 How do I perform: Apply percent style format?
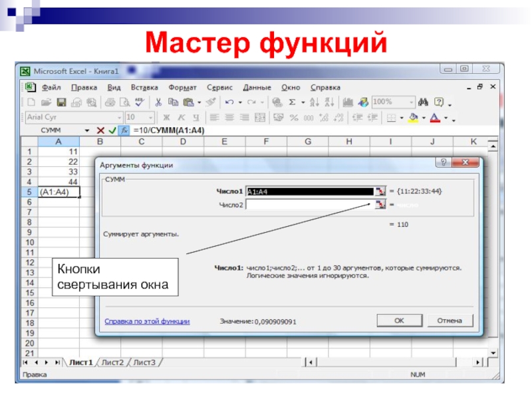pyautogui.click(x=294, y=118)
